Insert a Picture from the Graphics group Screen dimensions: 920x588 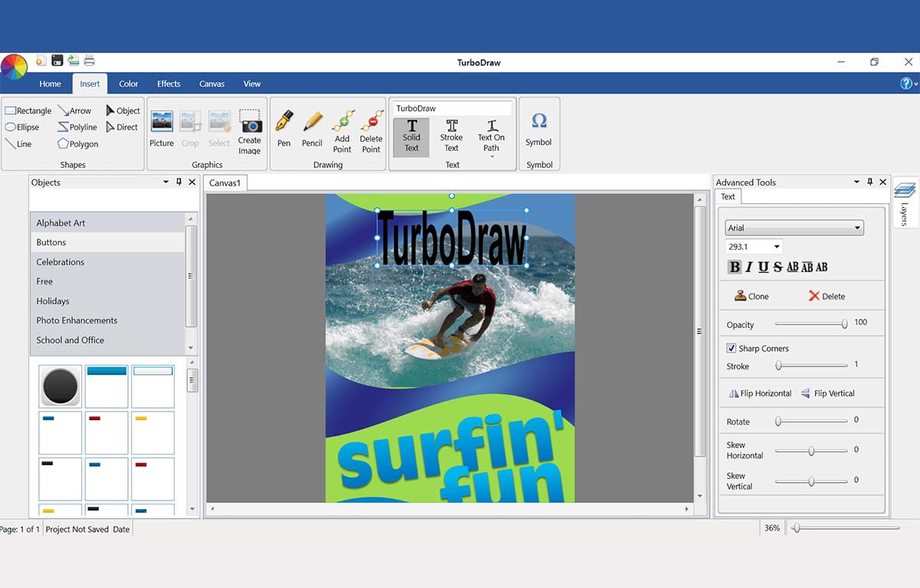pyautogui.click(x=162, y=129)
